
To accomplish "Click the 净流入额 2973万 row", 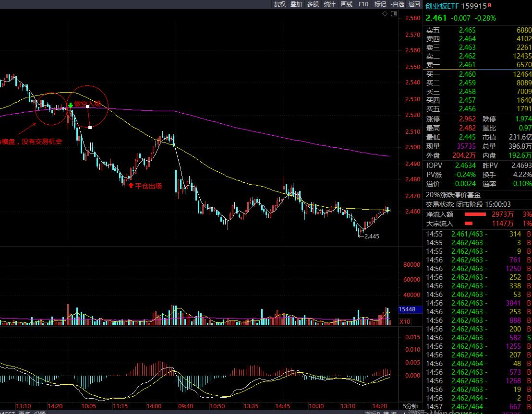I will click(x=478, y=214).
